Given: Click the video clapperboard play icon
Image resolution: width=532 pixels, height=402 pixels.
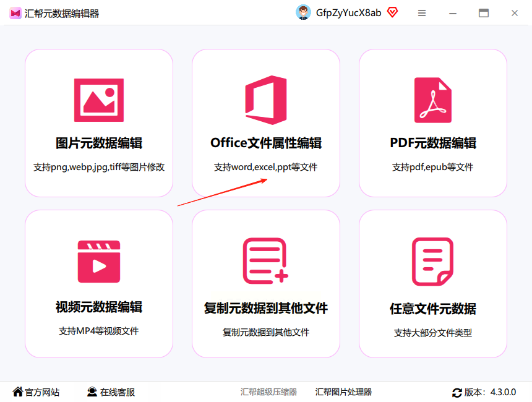Looking at the screenshot, I should click(x=99, y=262).
